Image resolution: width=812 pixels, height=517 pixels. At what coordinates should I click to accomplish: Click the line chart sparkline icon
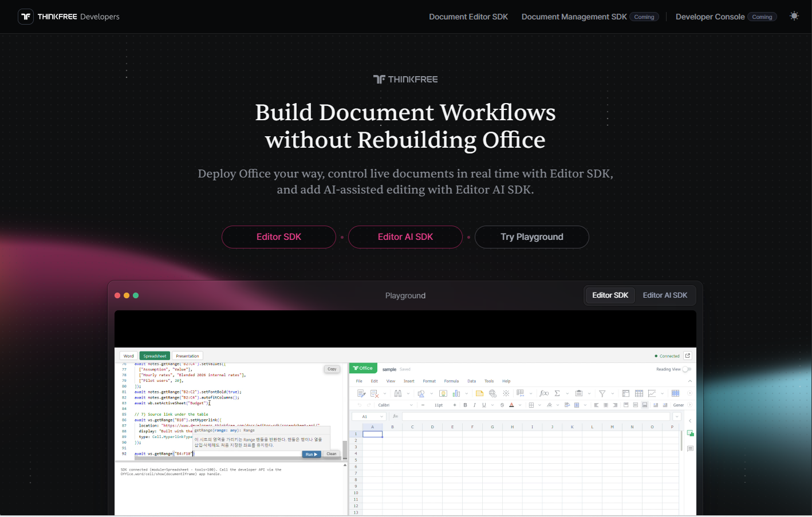(652, 393)
